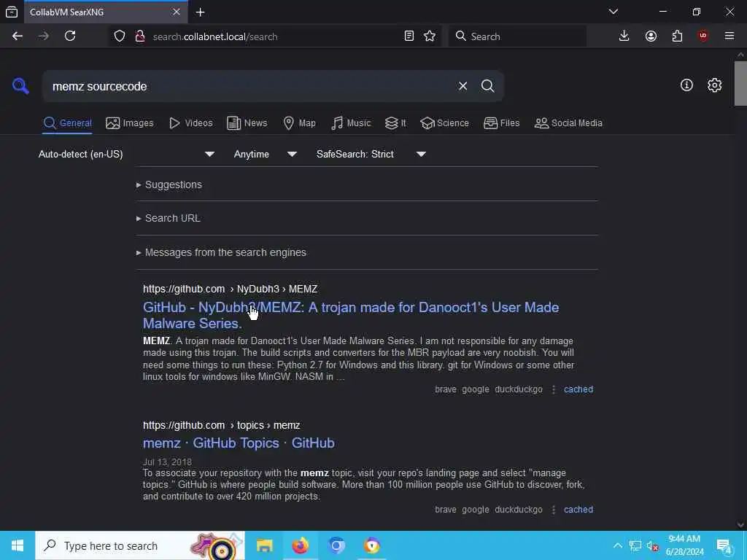Open the uBlock Origin extension icon
This screenshot has height=560, width=747.
coord(703,36)
